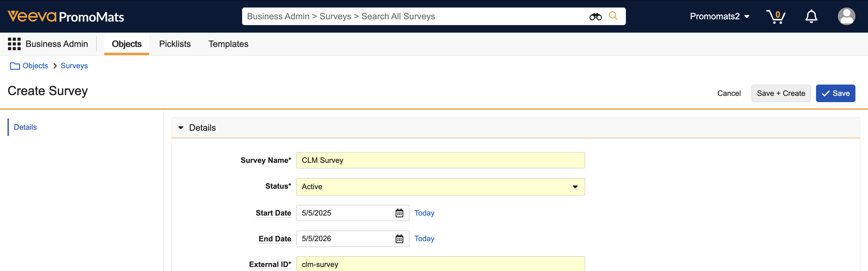This screenshot has height=271, width=868.
Task: Click the Objects folder breadcrumb icon
Action: point(15,66)
